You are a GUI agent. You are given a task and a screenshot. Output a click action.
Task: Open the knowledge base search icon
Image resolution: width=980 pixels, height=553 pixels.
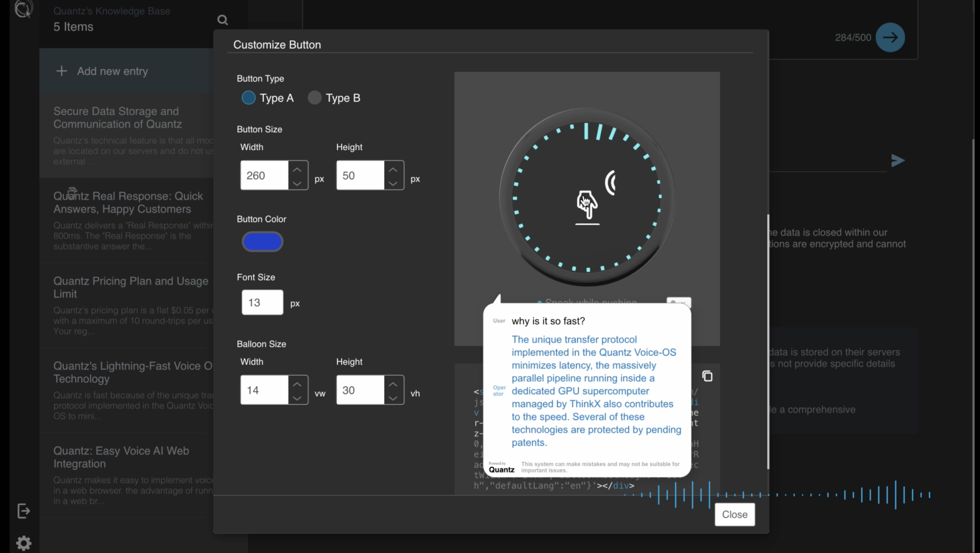(222, 20)
